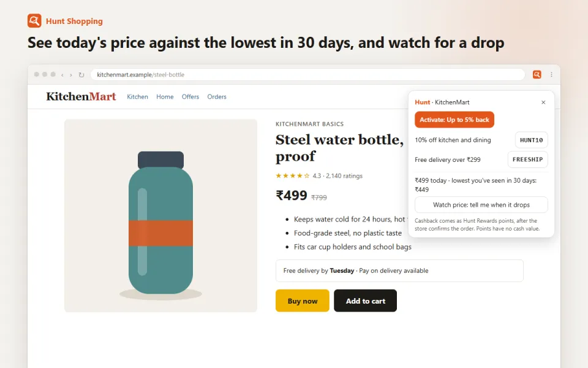Viewport: 588px width, 368px height.
Task: Close the Hunt popup panel
Action: click(543, 102)
